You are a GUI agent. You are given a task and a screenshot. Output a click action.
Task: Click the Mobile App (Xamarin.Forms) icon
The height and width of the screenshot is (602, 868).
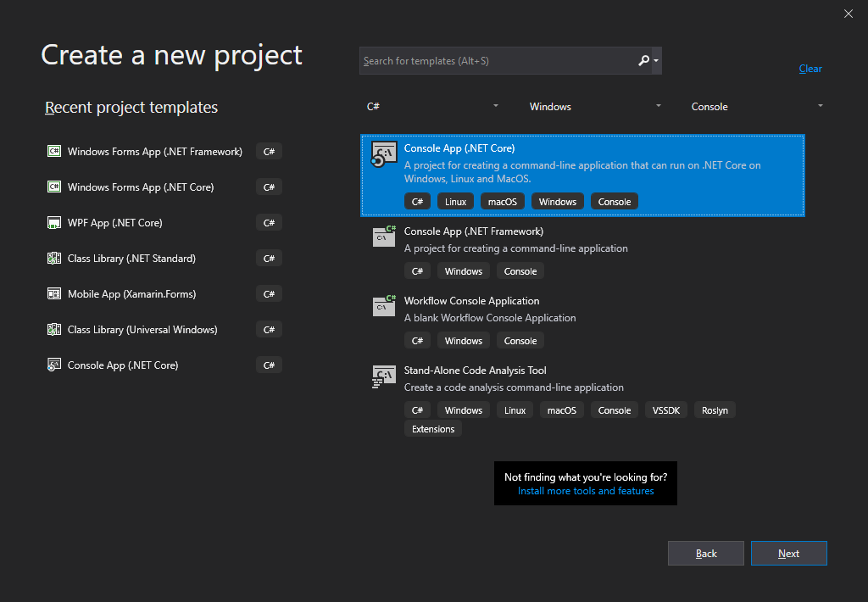tap(54, 294)
